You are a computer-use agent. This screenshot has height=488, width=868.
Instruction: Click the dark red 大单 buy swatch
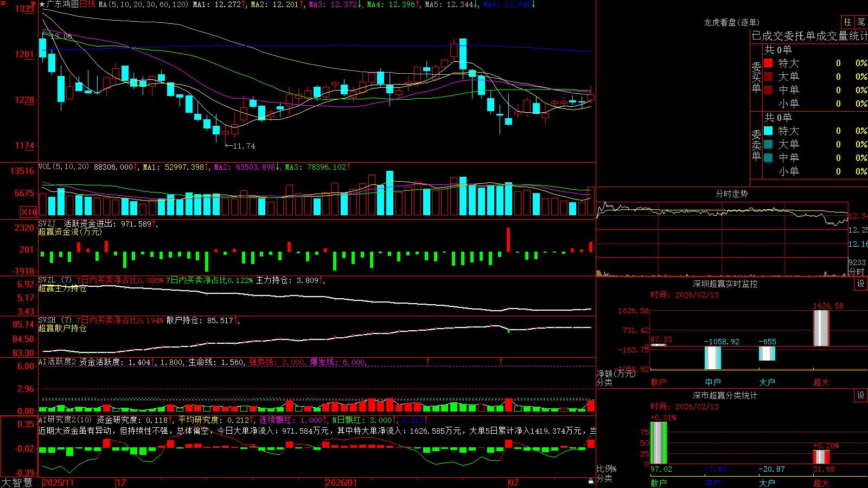[x=768, y=76]
